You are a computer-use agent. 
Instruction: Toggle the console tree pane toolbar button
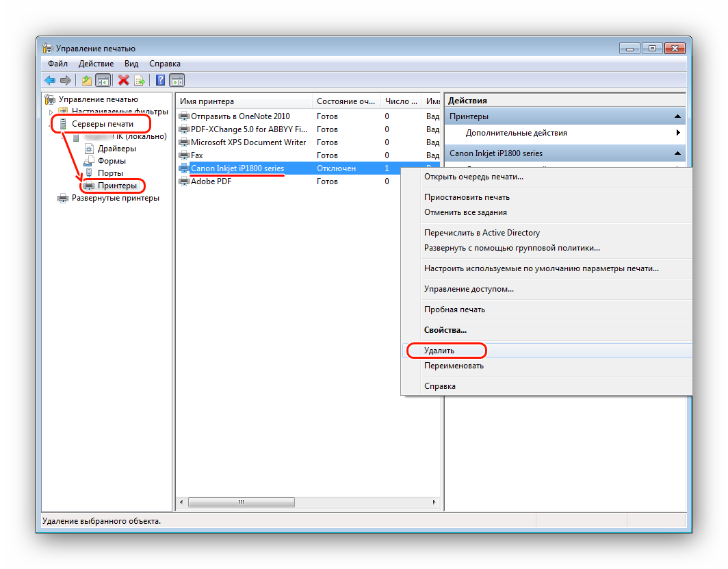click(x=103, y=80)
